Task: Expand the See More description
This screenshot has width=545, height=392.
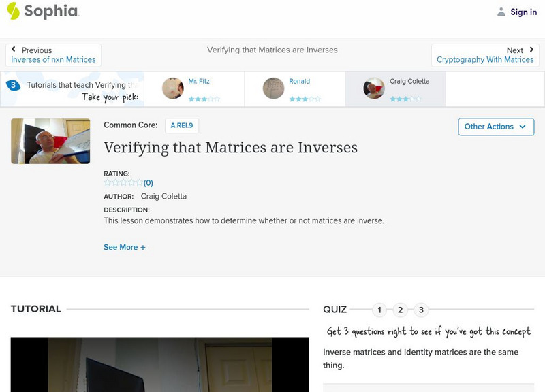Action: [125, 248]
